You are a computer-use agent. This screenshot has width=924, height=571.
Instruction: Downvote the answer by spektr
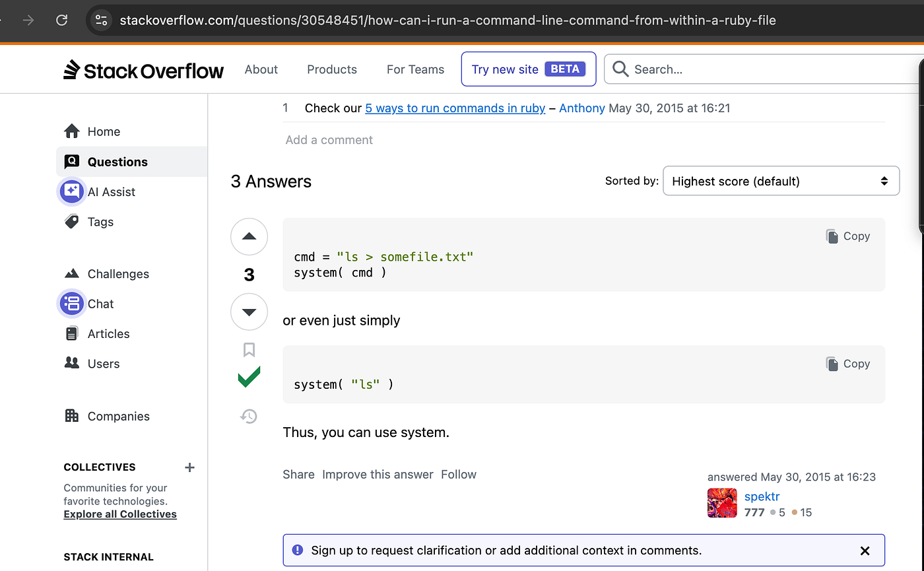pos(249,312)
